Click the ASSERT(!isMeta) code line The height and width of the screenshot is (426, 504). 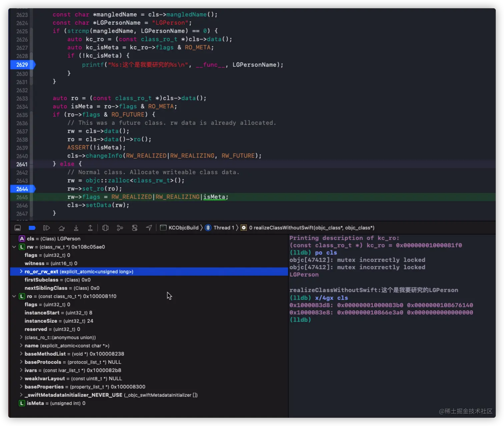coord(97,148)
